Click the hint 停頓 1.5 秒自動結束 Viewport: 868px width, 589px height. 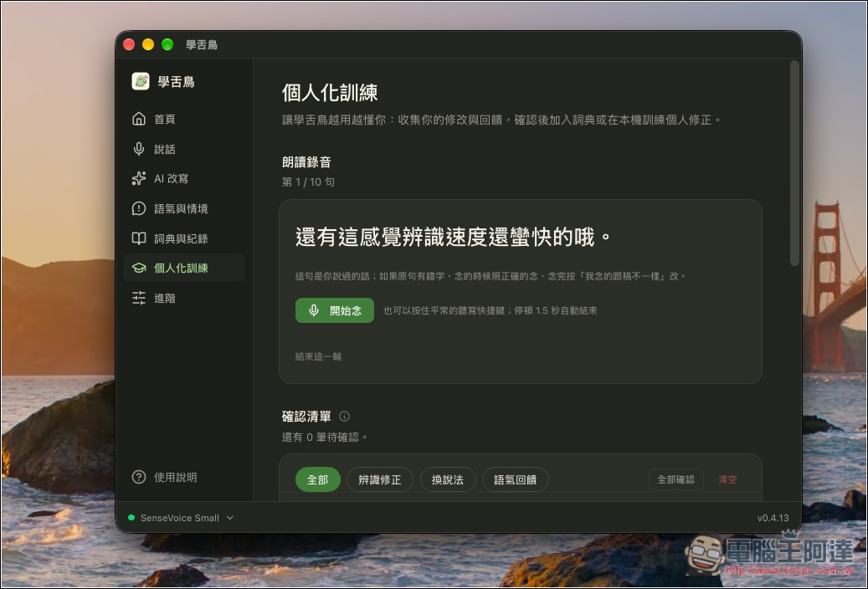click(x=556, y=310)
